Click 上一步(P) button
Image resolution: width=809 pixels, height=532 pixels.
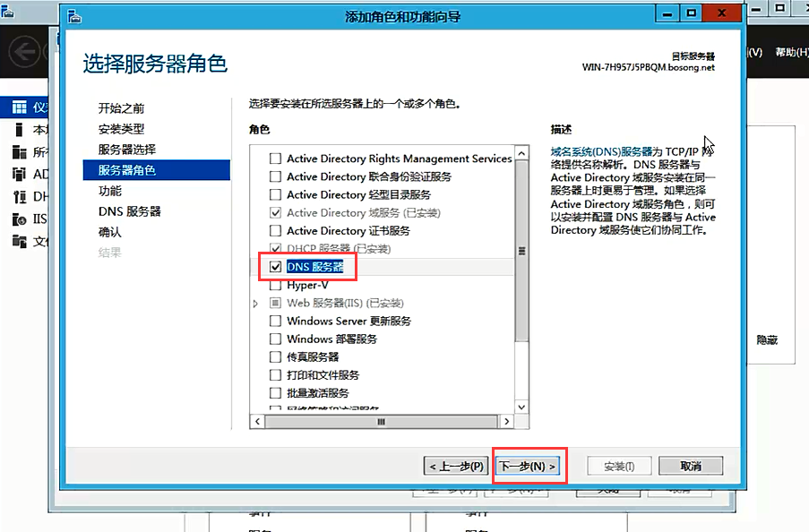(x=456, y=466)
